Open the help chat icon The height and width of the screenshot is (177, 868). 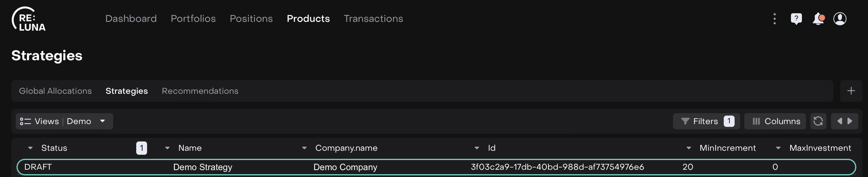pos(796,19)
